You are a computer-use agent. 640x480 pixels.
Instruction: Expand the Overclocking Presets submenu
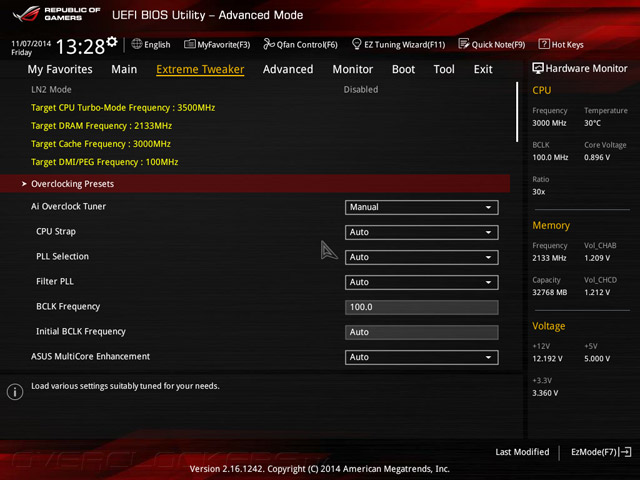coord(255,184)
